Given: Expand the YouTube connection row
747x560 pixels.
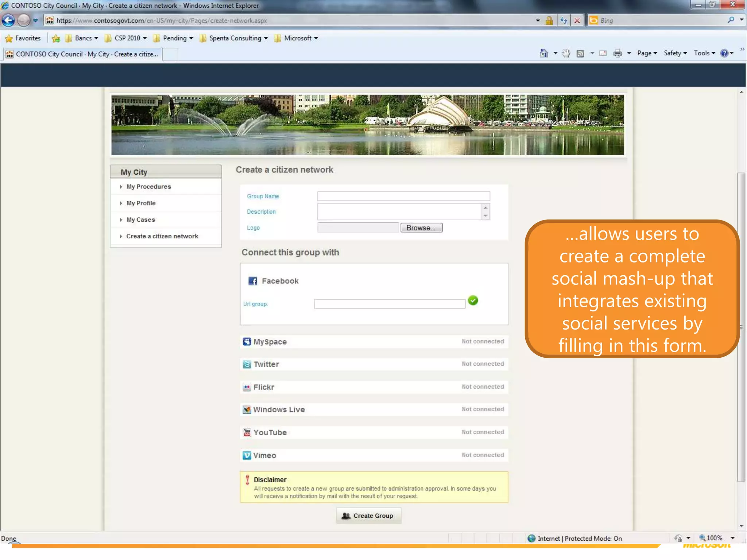Looking at the screenshot, I should (x=374, y=432).
